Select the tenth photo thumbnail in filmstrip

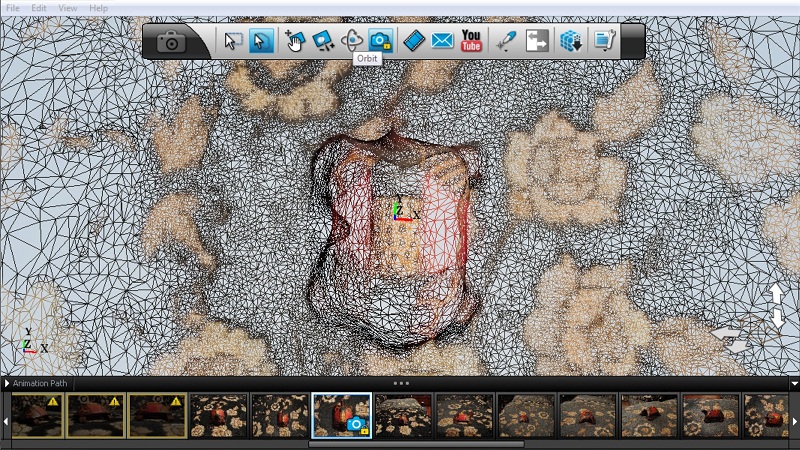click(x=587, y=416)
